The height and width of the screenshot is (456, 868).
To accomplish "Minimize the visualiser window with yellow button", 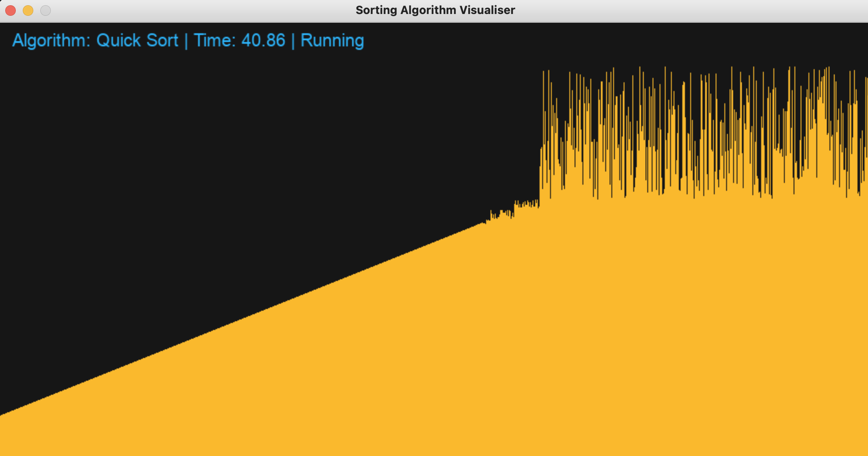I will 28,11.
